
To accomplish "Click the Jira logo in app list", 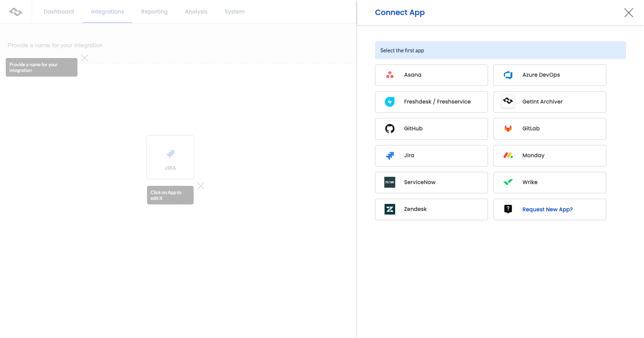I will tap(390, 155).
